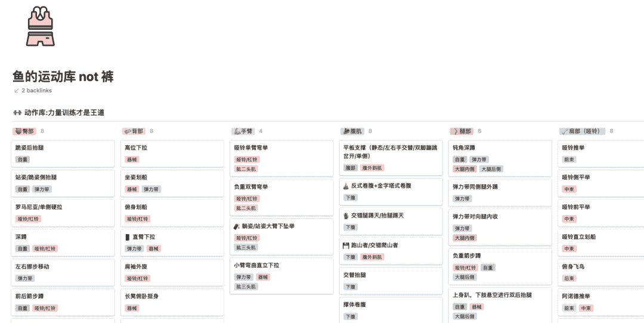Click the icon on 交错腿踢天/抬腿踢天 card
The width and height of the screenshot is (644, 323).
[x=346, y=216]
